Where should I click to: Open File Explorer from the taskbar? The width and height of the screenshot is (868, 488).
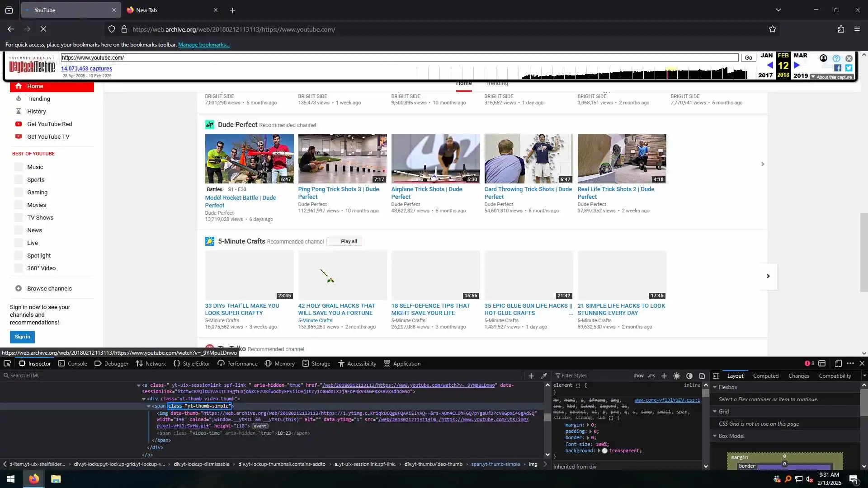pyautogui.click(x=56, y=479)
